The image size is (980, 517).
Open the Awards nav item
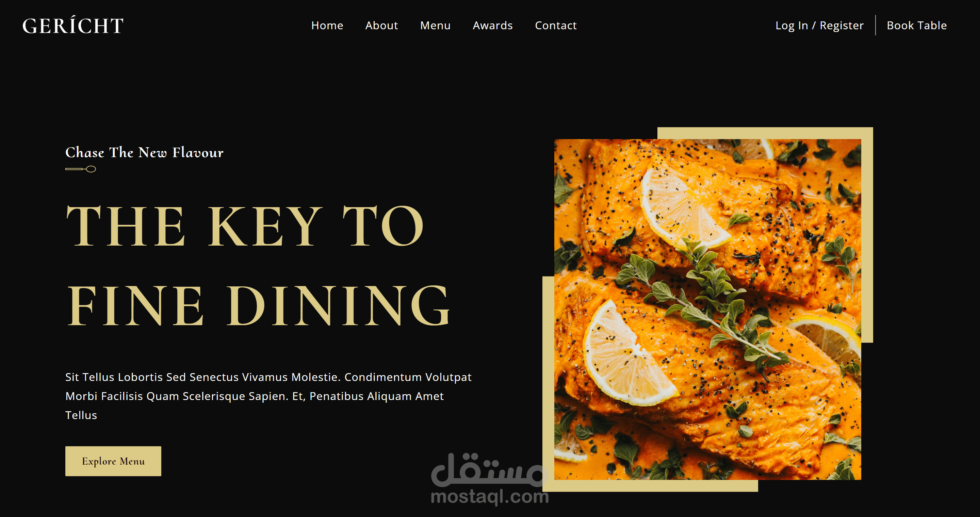[x=493, y=26]
